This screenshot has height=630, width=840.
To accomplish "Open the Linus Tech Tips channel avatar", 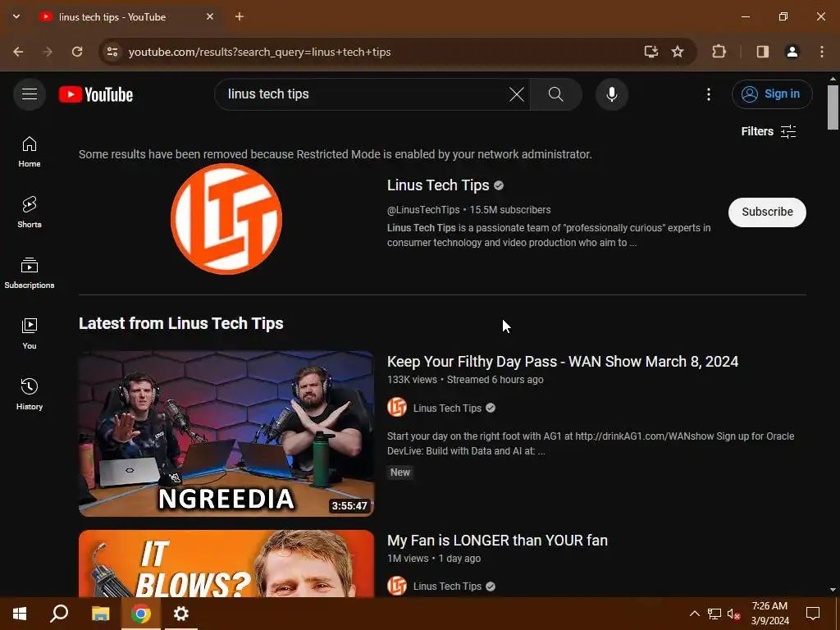I will 226,218.
